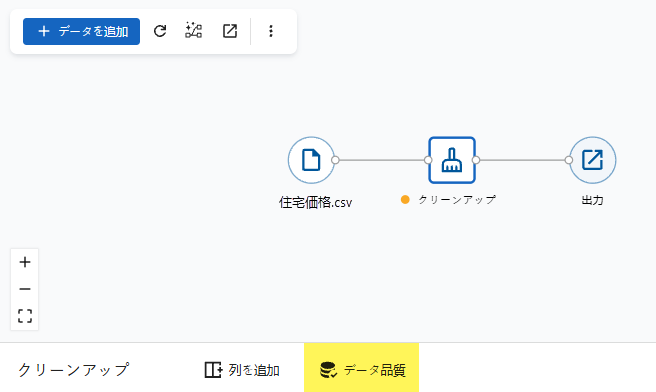Zoom in the canvas with plus

tap(25, 262)
